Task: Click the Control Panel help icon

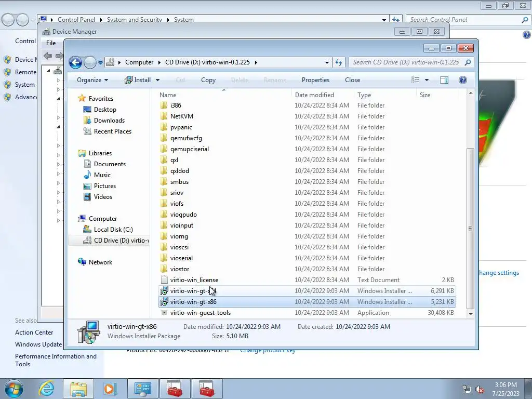Action: 527,35
